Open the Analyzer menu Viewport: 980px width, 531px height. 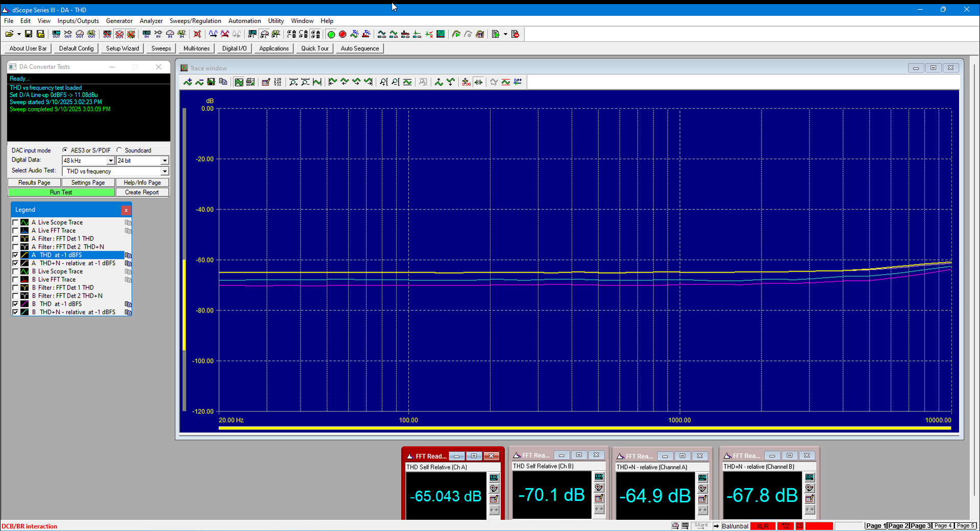(151, 21)
